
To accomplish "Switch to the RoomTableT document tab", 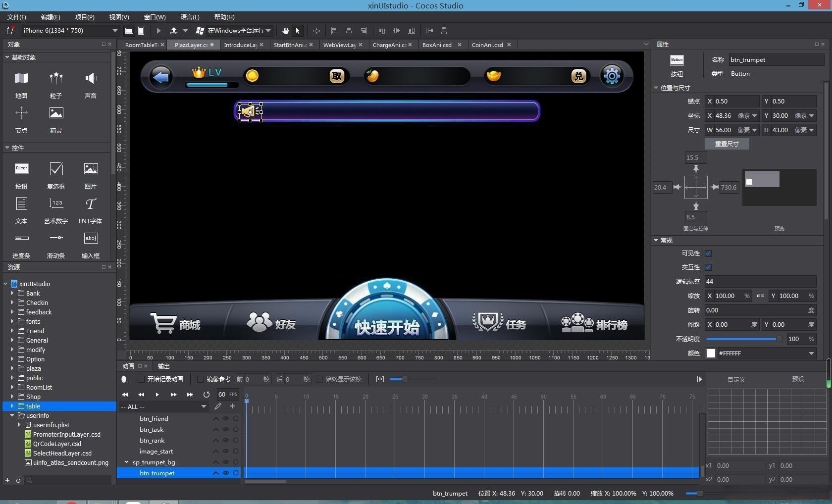I will point(142,45).
